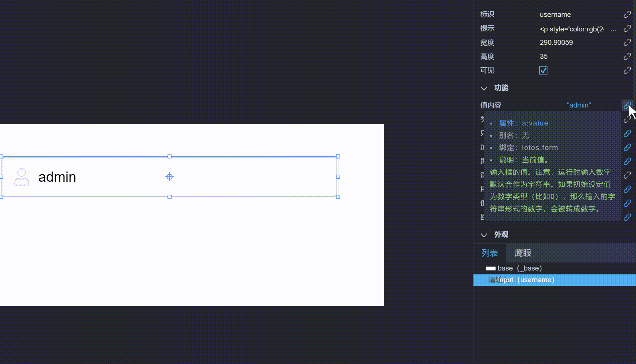Click the link icon for 高度 35
The image size is (636, 364).
[x=627, y=56]
